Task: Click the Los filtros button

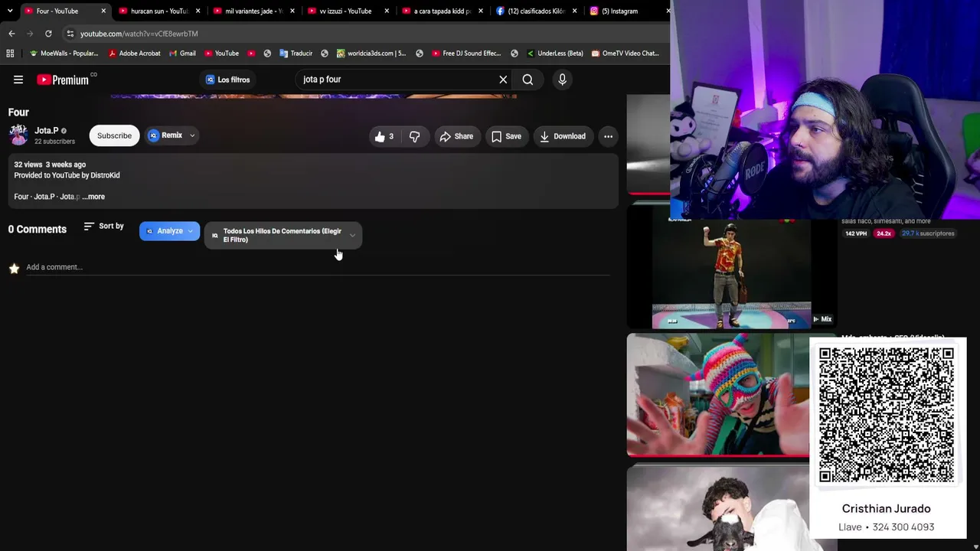Action: coord(227,80)
